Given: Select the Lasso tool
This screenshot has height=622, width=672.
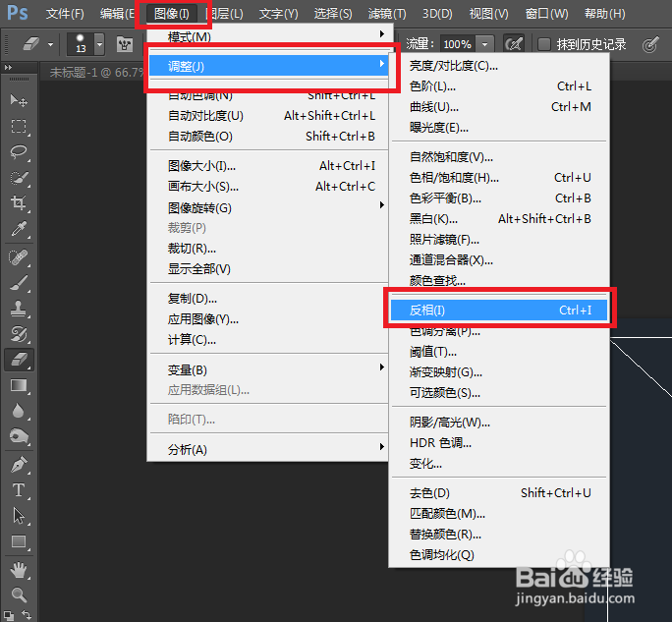Looking at the screenshot, I should click(19, 151).
